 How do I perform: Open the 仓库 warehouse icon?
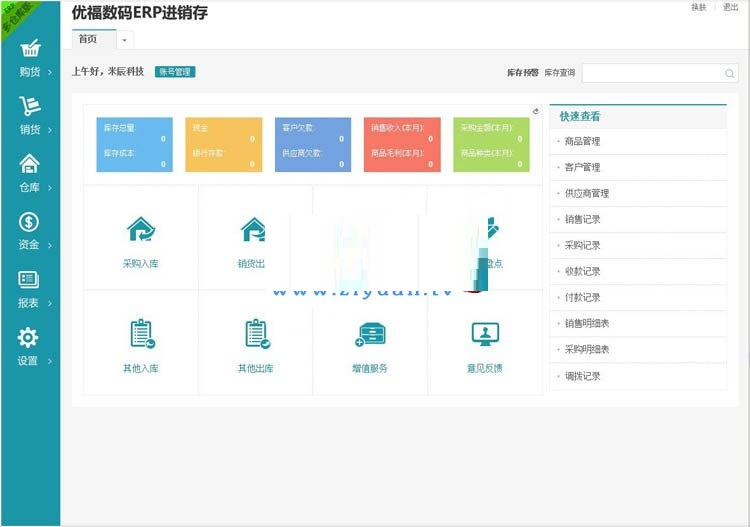click(x=30, y=164)
